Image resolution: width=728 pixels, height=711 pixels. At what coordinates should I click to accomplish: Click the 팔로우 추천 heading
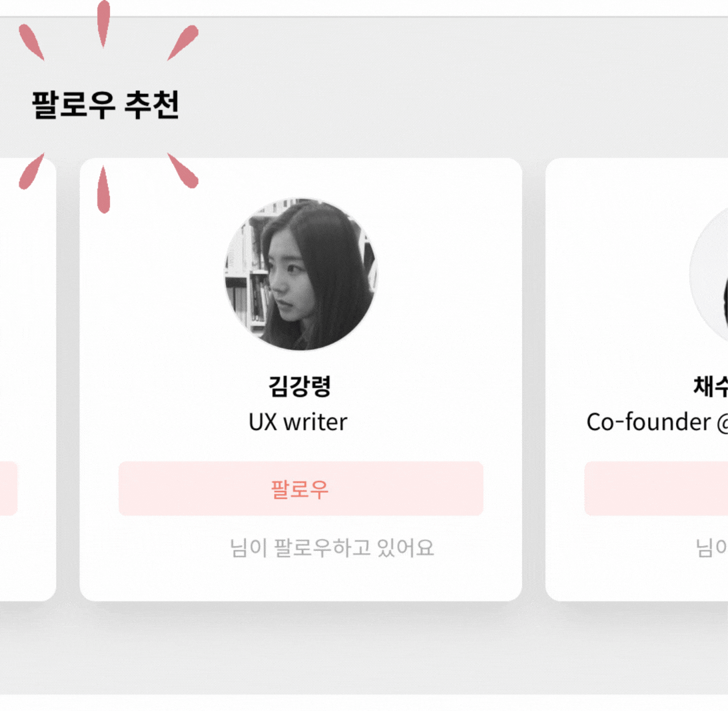(x=105, y=105)
